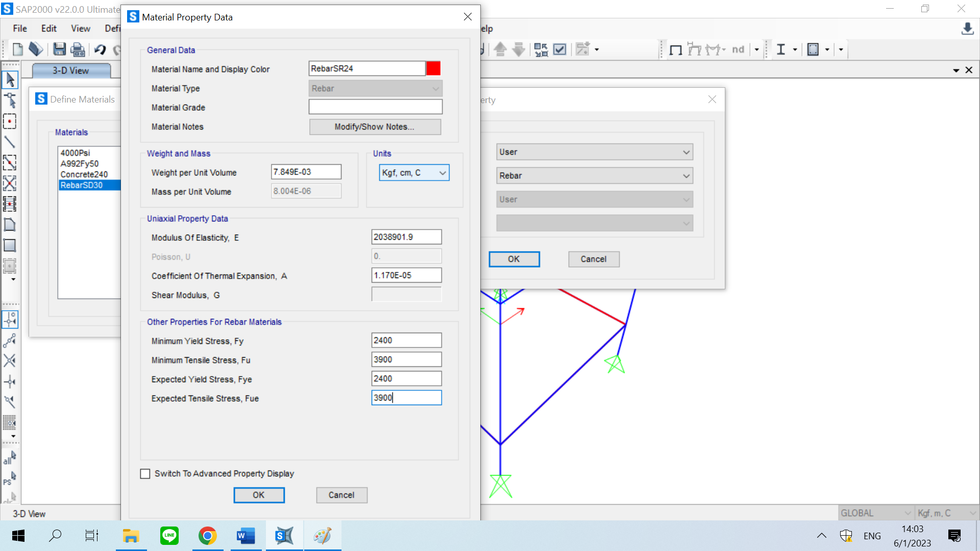Click the Material Grade input field

click(x=375, y=107)
